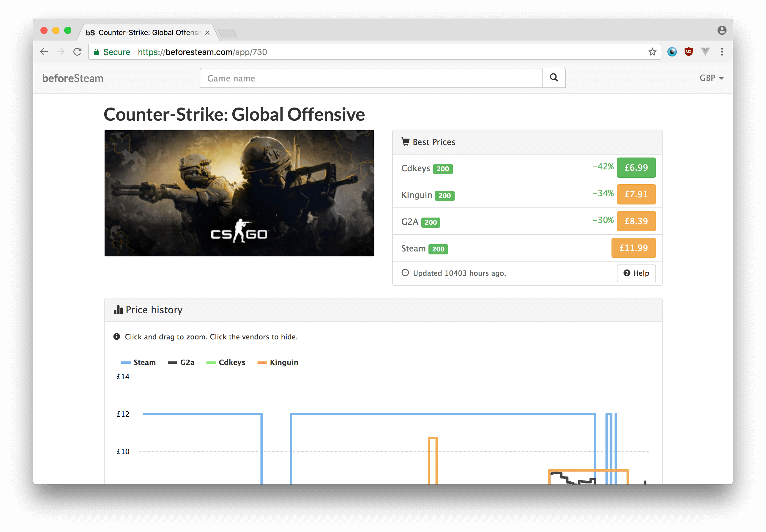The image size is (766, 532).
Task: Open the Steam £11.99 price button
Action: 634,248
